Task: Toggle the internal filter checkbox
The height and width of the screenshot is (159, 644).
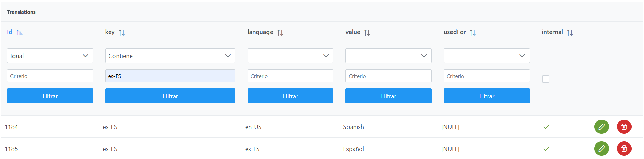Action: (545, 79)
